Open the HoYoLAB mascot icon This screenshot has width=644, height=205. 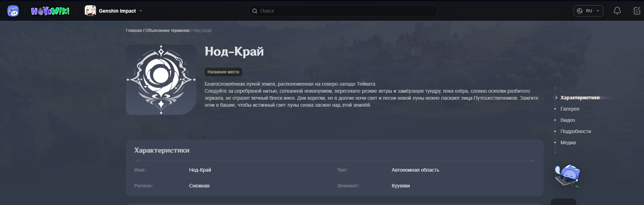click(13, 11)
